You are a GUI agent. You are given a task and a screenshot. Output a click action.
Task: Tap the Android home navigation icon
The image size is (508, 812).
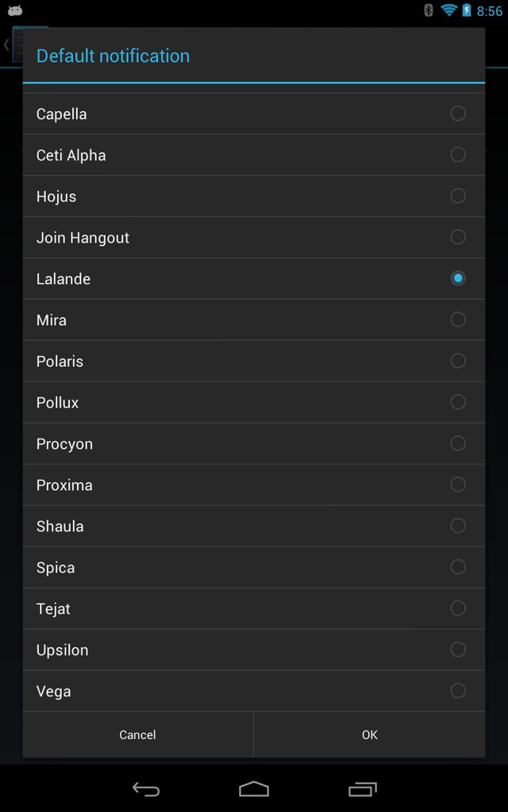click(x=254, y=789)
